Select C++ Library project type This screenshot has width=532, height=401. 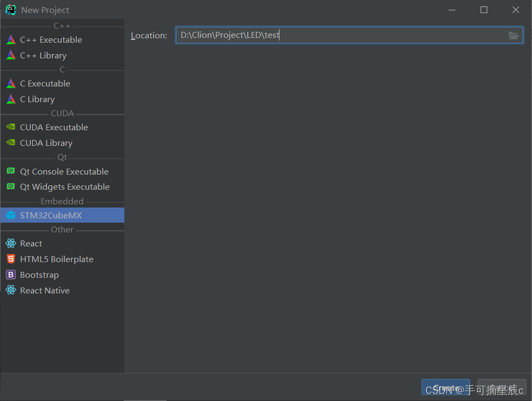pos(62,55)
